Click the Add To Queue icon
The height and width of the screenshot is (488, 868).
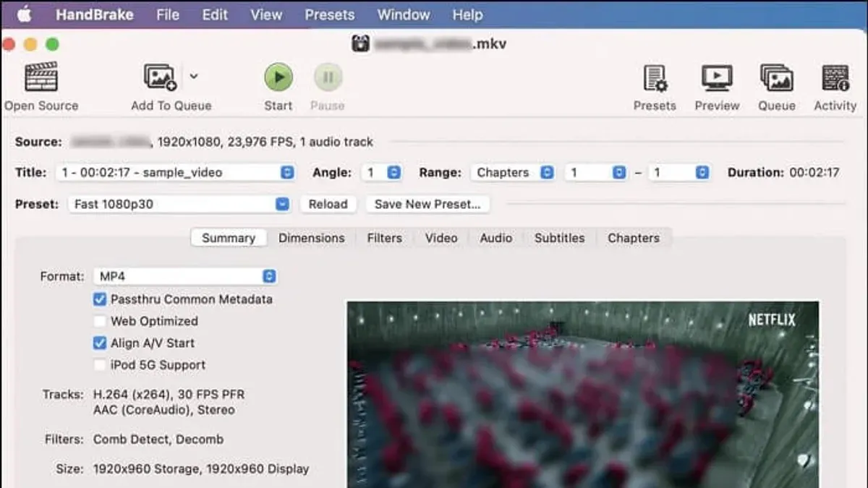160,77
